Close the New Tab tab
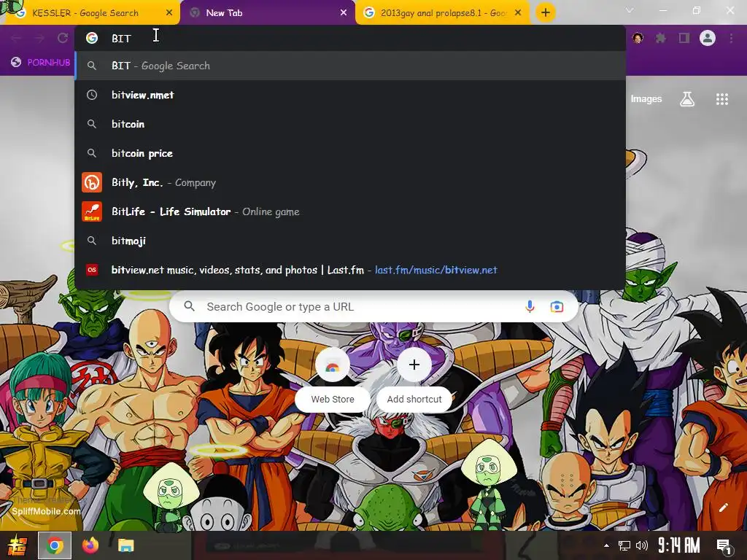The image size is (747, 560). [x=344, y=13]
